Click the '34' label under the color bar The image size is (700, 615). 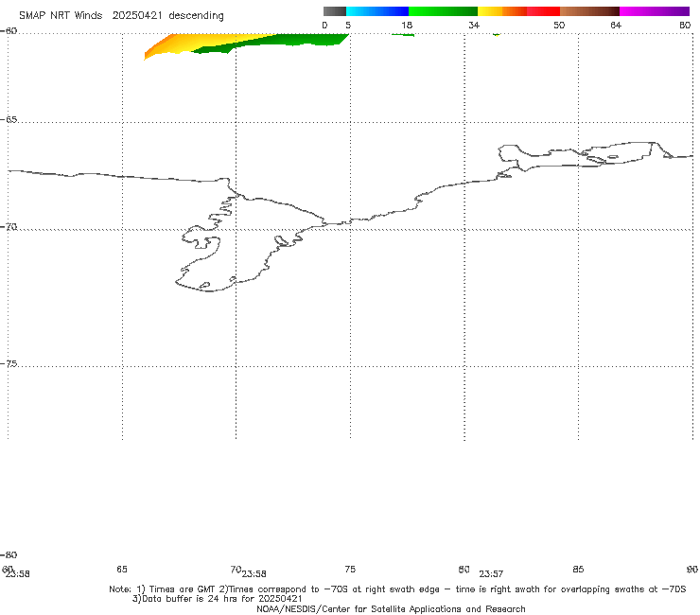tap(474, 25)
